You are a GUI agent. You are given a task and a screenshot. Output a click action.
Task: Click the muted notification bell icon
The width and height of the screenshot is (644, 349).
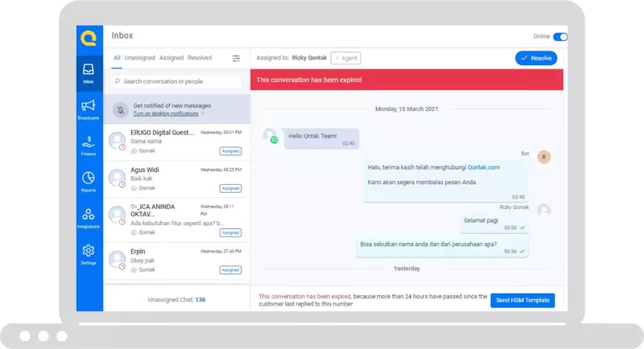120,110
